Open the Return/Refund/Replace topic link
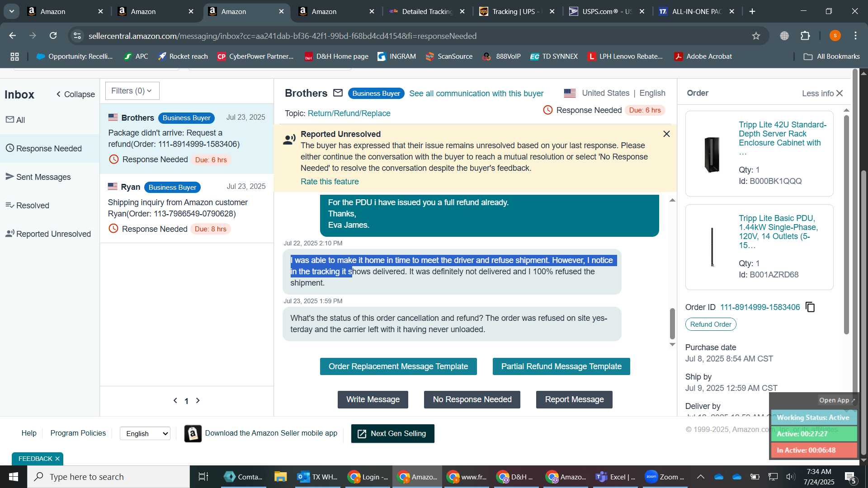 349,113
